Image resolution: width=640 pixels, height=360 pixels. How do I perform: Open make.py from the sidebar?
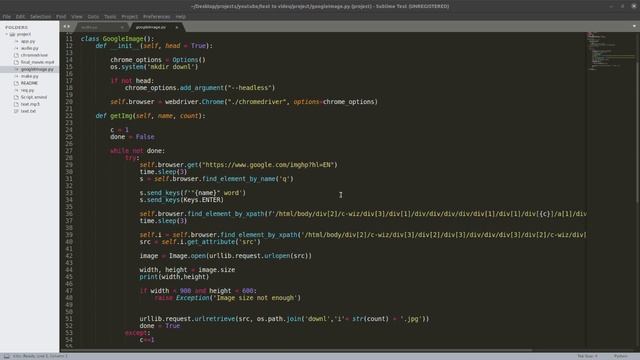(29, 76)
